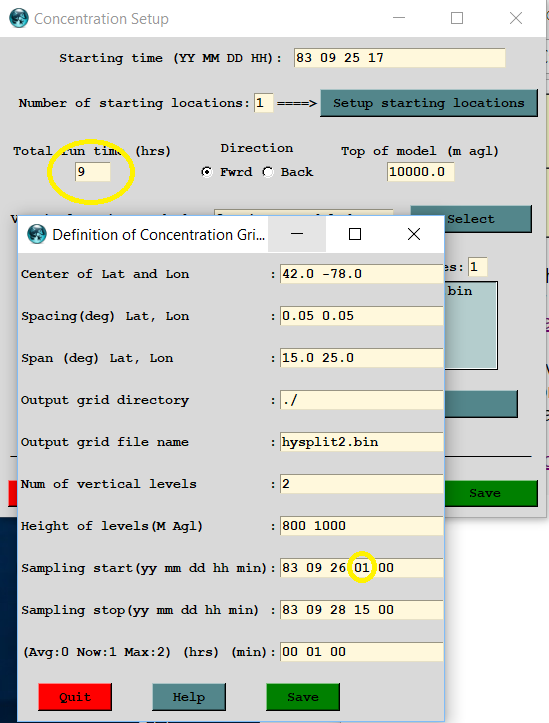Click the Height of levels field
The height and width of the screenshot is (723, 549).
pos(362,526)
